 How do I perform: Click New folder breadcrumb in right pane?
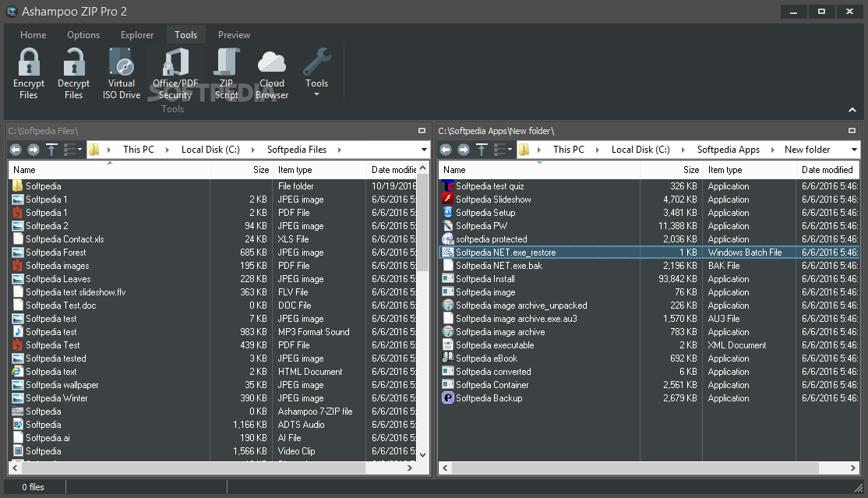pos(807,150)
